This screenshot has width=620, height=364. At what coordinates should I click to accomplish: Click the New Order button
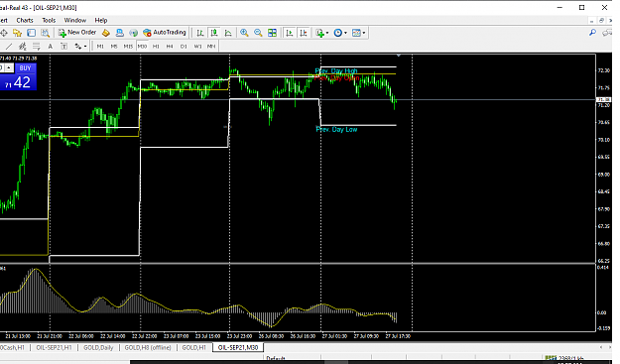point(77,33)
